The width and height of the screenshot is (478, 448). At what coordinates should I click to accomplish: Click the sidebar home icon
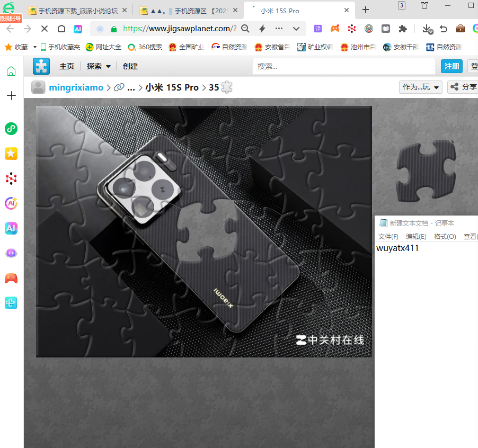[11, 71]
